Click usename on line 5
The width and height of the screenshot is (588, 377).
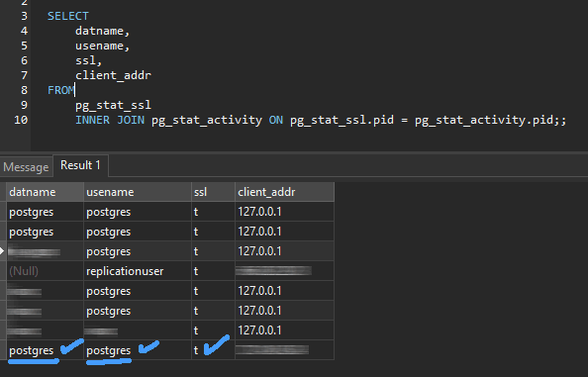(99, 46)
